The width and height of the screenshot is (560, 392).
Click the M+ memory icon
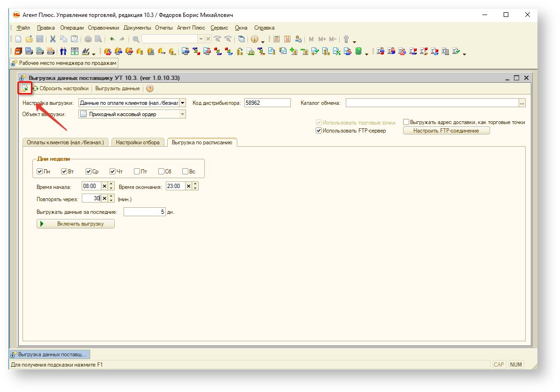click(x=322, y=39)
